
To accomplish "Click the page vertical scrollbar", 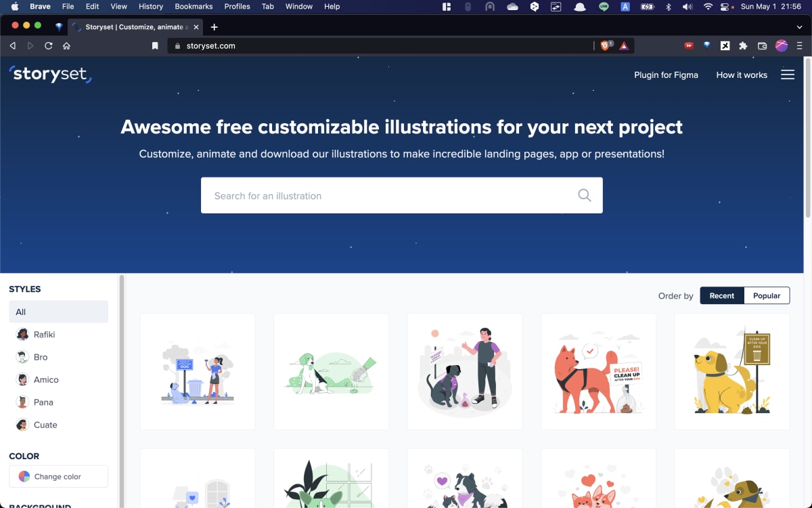I will click(808, 137).
